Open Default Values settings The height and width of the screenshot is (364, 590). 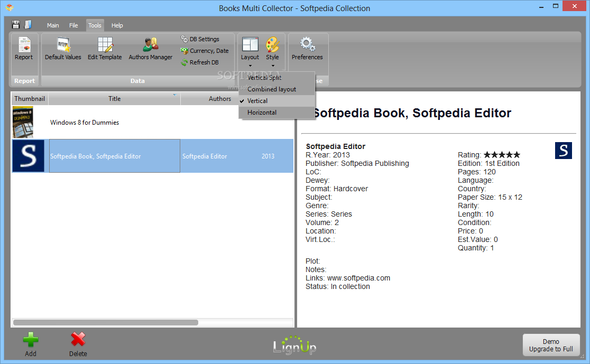pyautogui.click(x=63, y=49)
